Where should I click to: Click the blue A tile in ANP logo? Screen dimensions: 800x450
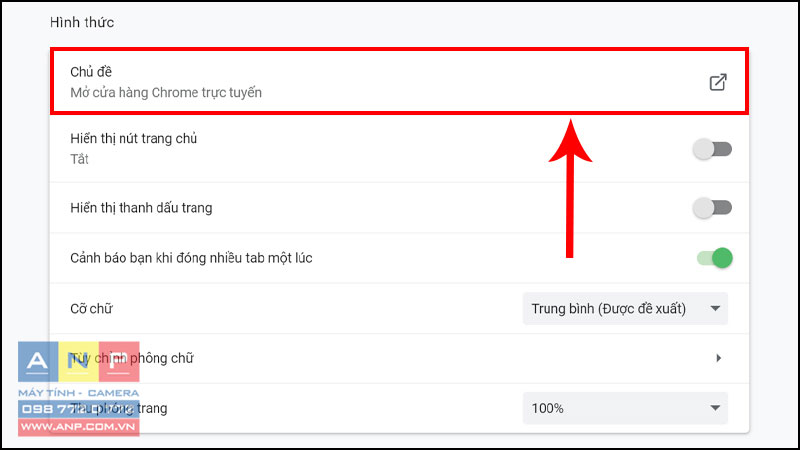click(x=38, y=362)
